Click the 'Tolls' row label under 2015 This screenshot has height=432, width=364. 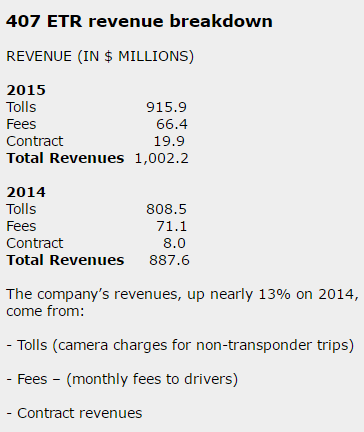[x=21, y=107]
